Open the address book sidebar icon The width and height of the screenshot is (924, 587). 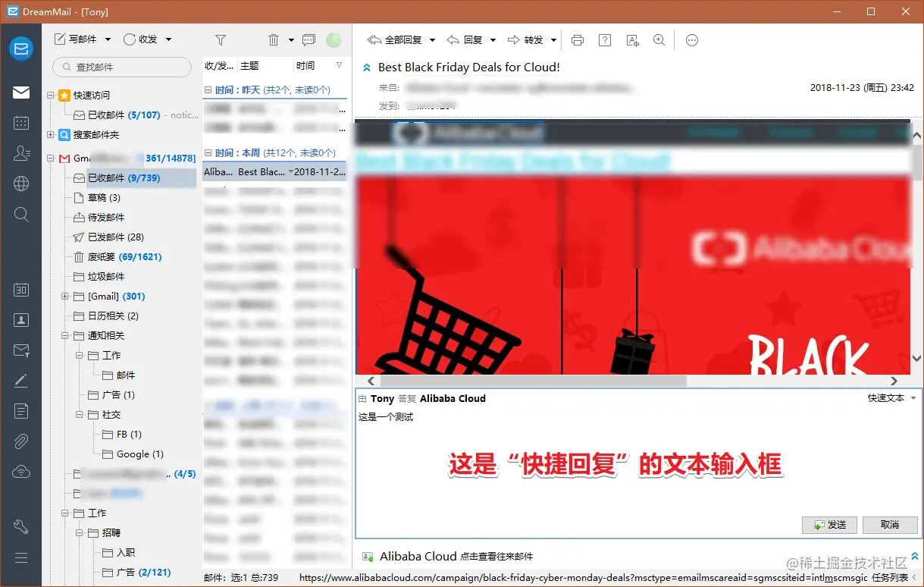(21, 320)
